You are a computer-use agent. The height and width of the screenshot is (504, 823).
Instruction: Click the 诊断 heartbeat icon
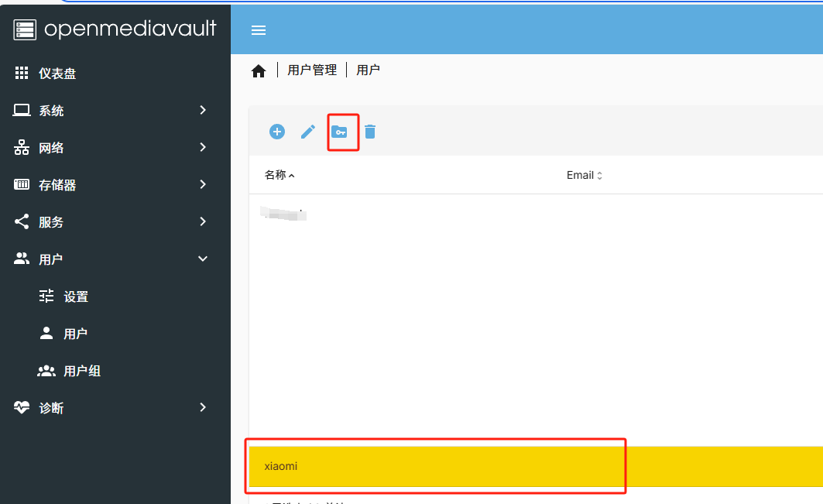click(22, 407)
